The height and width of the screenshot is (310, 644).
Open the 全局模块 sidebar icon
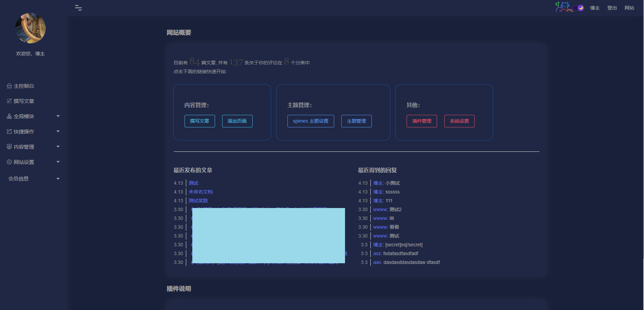point(9,116)
